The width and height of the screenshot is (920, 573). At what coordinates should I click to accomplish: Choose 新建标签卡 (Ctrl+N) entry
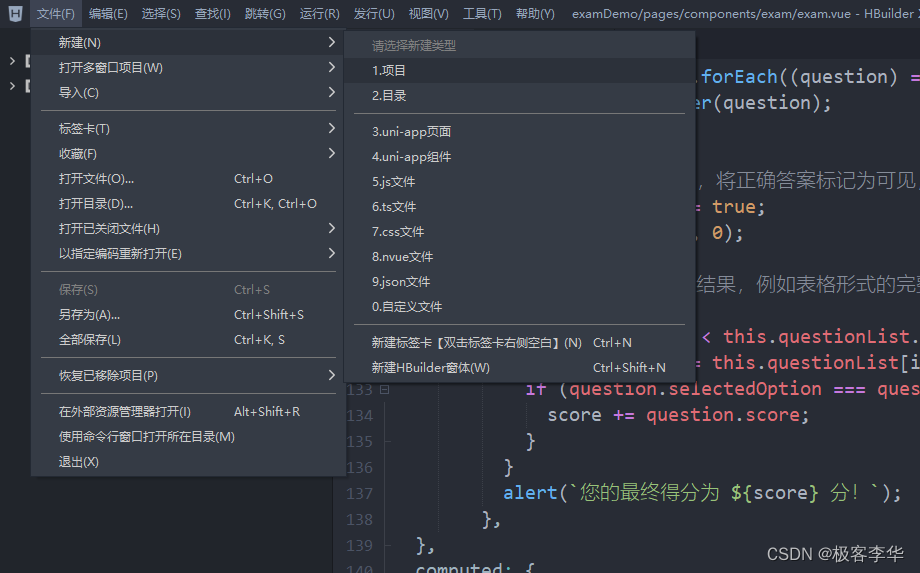519,343
